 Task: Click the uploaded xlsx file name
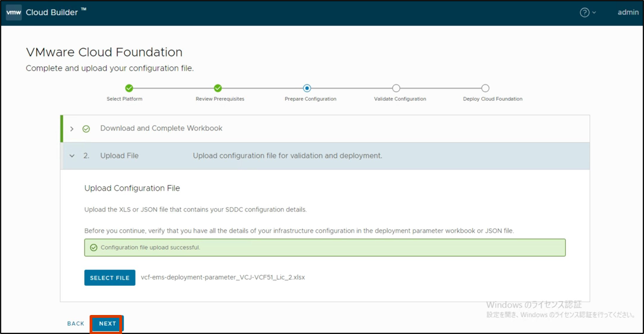click(x=223, y=277)
